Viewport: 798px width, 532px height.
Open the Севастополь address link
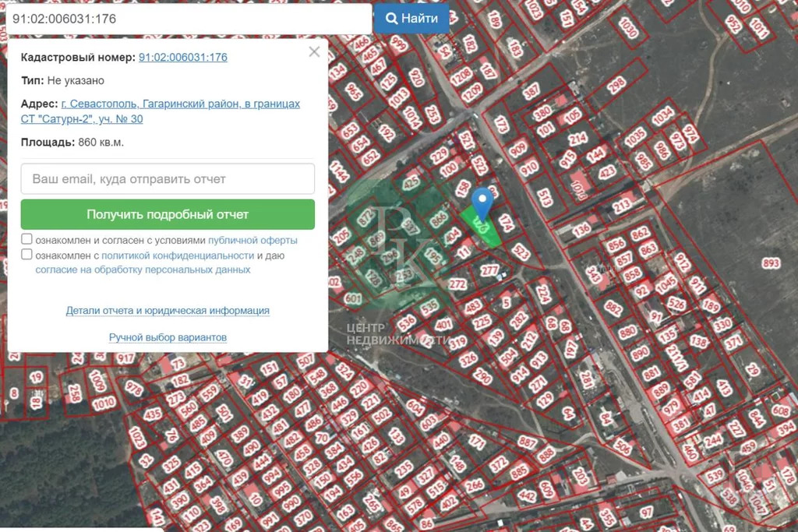(x=161, y=111)
